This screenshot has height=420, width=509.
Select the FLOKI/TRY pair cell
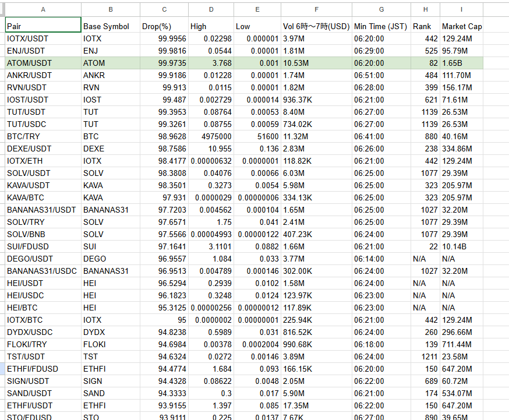point(43,344)
